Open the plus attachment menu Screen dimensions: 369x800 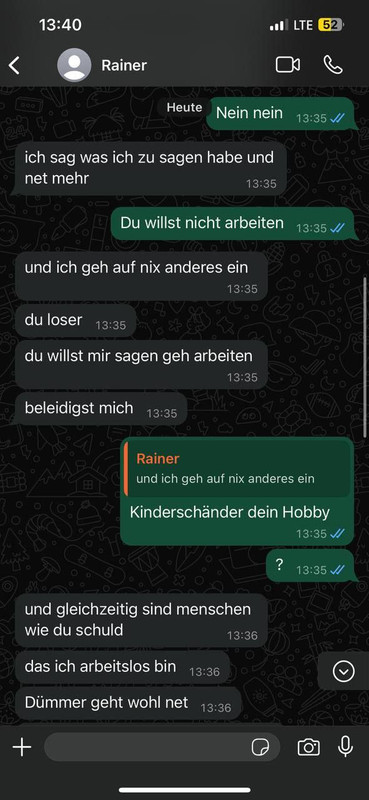point(22,747)
